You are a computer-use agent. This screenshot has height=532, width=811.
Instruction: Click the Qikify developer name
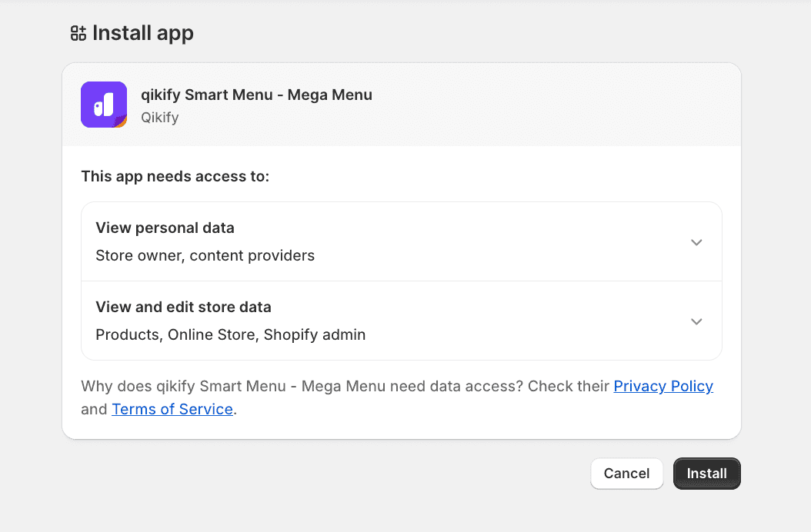(160, 118)
